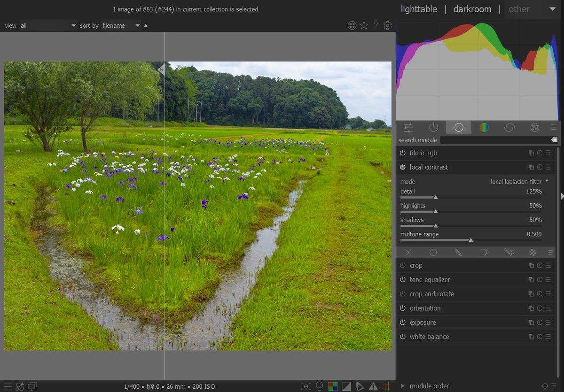The height and width of the screenshot is (392, 564).
Task: Switch to darkroom view
Action: pos(472,9)
